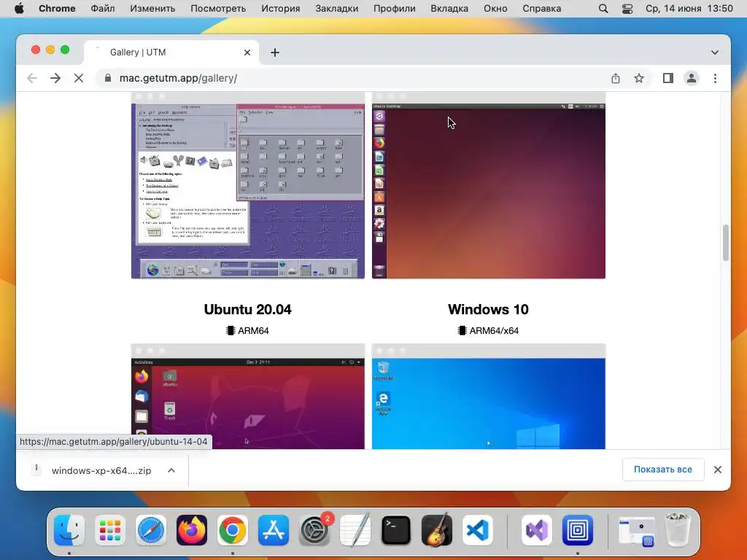747x560 pixels.
Task: Expand options for windows-xp-x64 zip download
Action: click(x=171, y=470)
